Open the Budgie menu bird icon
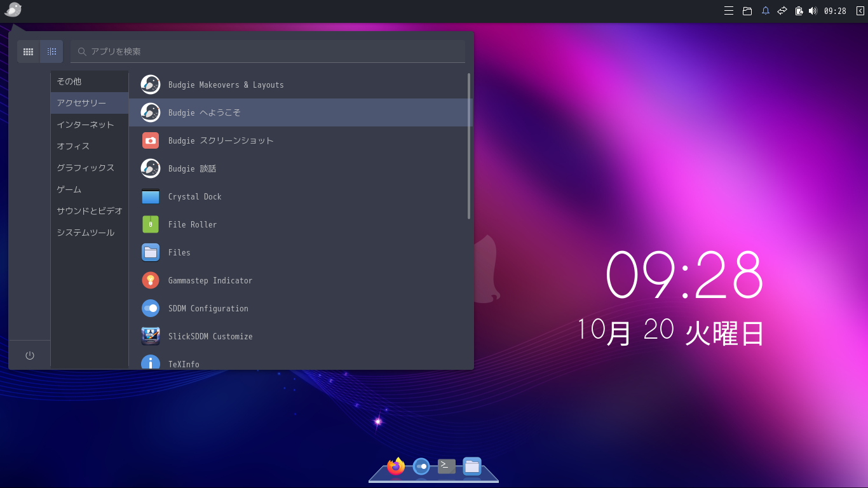 (13, 10)
